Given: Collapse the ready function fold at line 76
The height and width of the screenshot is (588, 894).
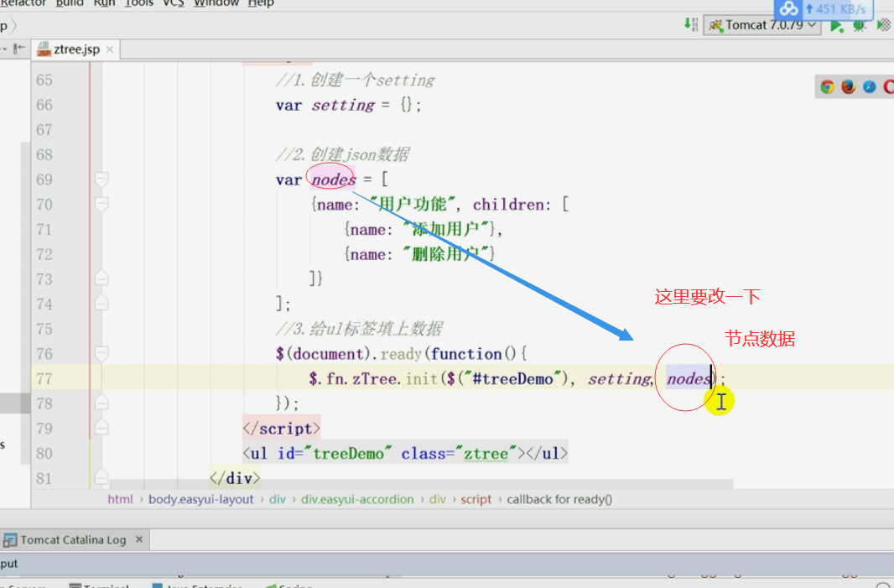Looking at the screenshot, I should pyautogui.click(x=101, y=354).
